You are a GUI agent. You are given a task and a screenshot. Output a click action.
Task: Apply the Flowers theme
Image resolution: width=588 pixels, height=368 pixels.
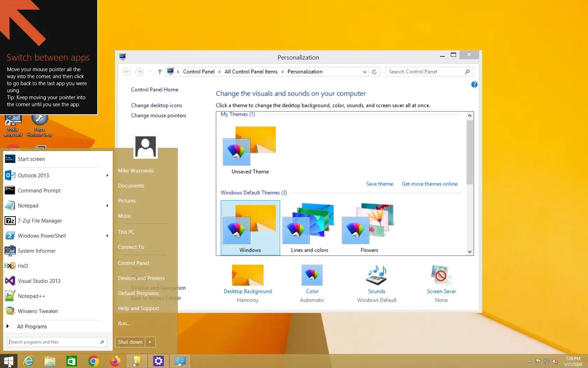click(x=369, y=227)
